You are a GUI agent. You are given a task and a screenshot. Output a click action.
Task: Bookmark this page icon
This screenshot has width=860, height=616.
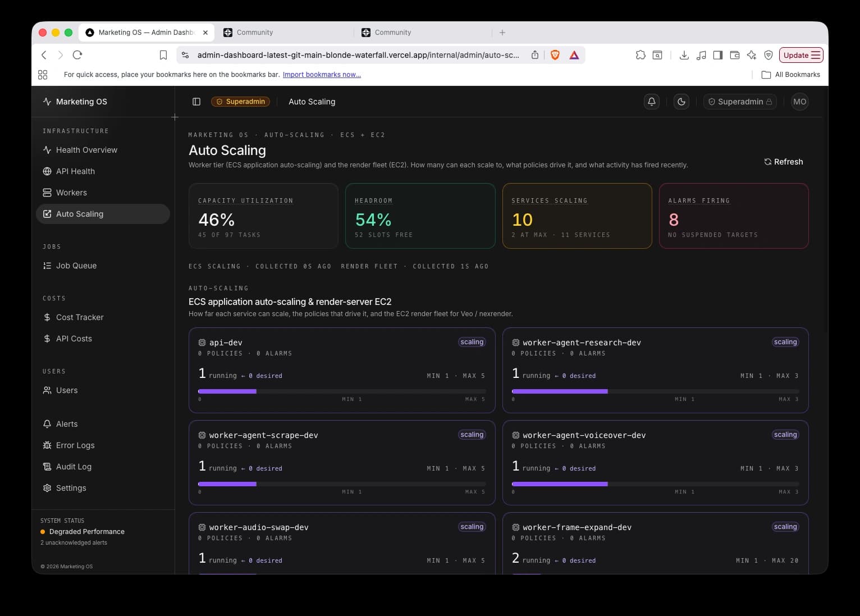(163, 55)
